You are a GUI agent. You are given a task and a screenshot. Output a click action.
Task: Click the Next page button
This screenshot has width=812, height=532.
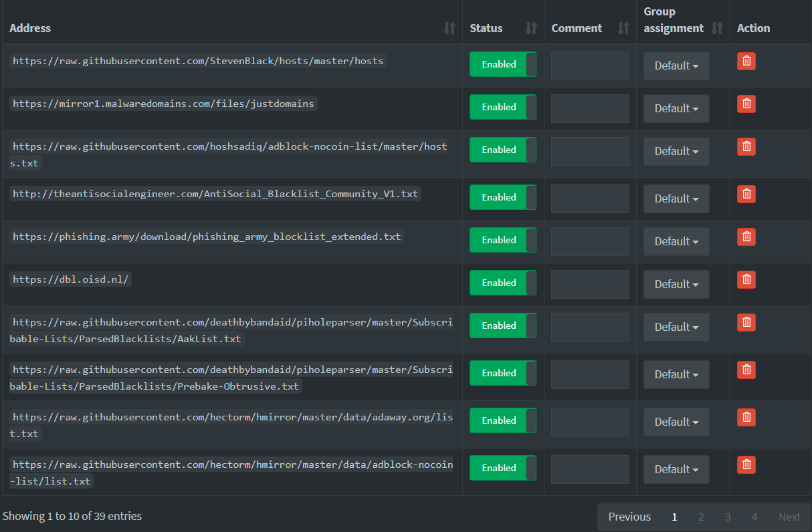[789, 517]
